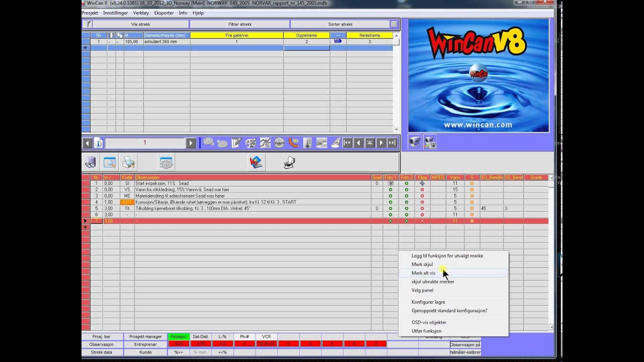Click Klipp icon in observation row 1
644x362 pixels.
coord(422,184)
